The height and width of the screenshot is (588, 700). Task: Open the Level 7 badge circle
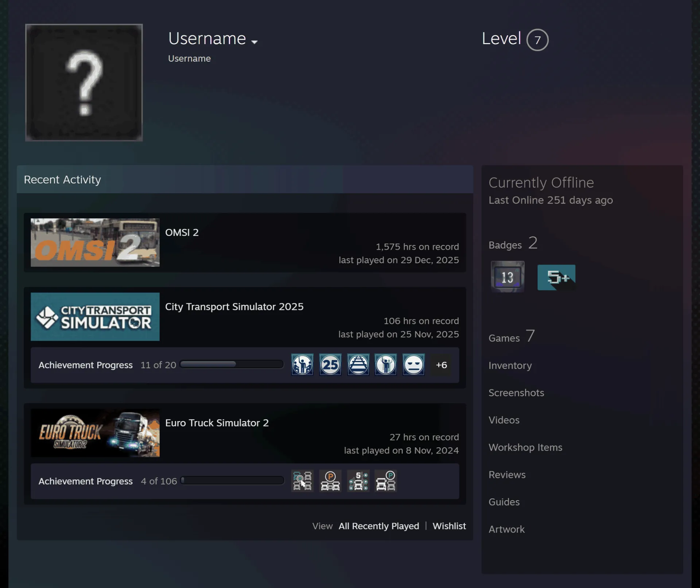coord(537,40)
